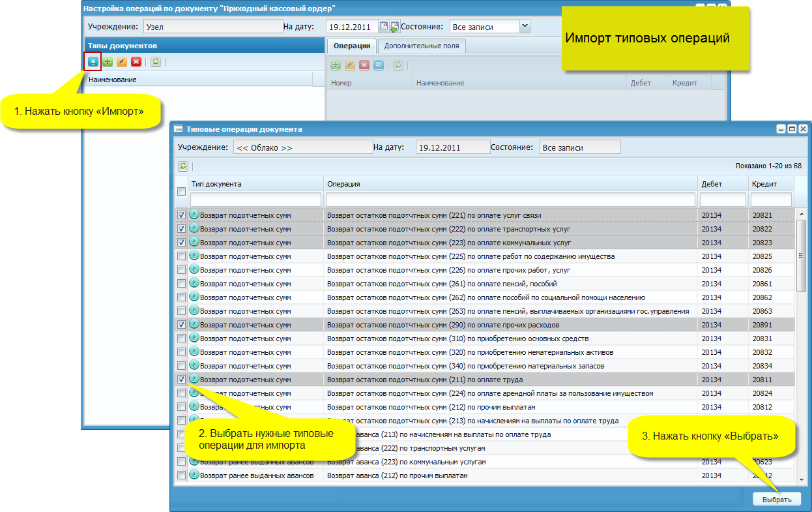Click the Номер column header in Операции tab
This screenshot has height=512, width=812.
click(370, 83)
